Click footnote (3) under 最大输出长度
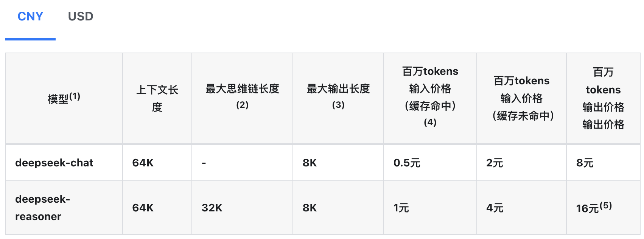 point(338,105)
